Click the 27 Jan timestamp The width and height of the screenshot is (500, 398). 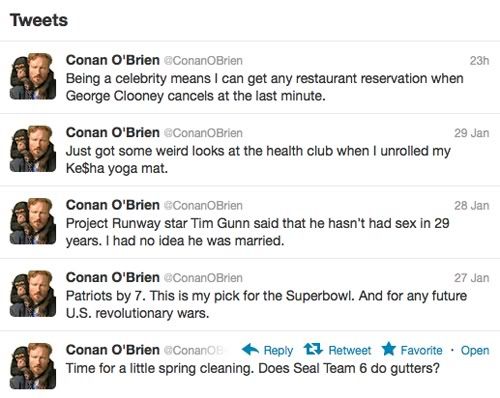pos(472,278)
